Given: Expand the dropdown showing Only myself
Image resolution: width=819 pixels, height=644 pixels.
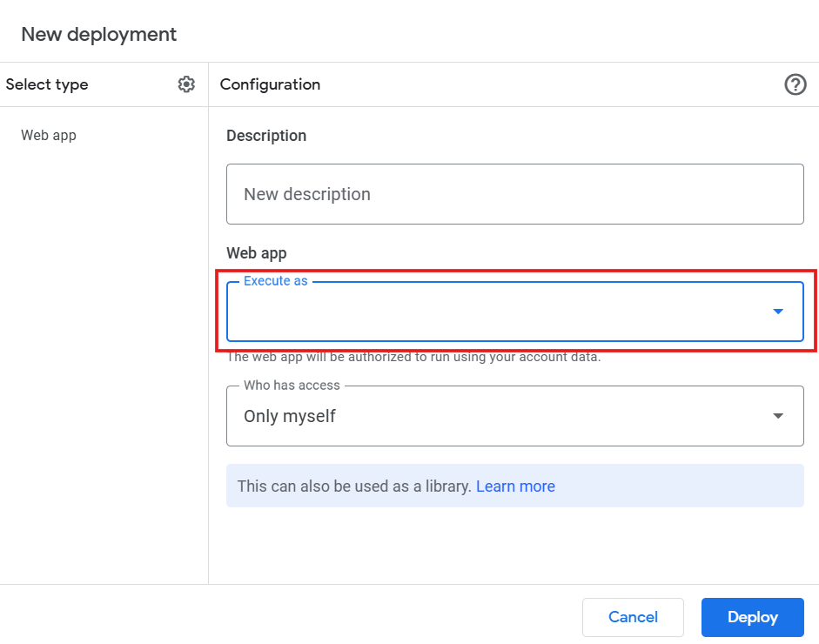Looking at the screenshot, I should pos(496,417).
